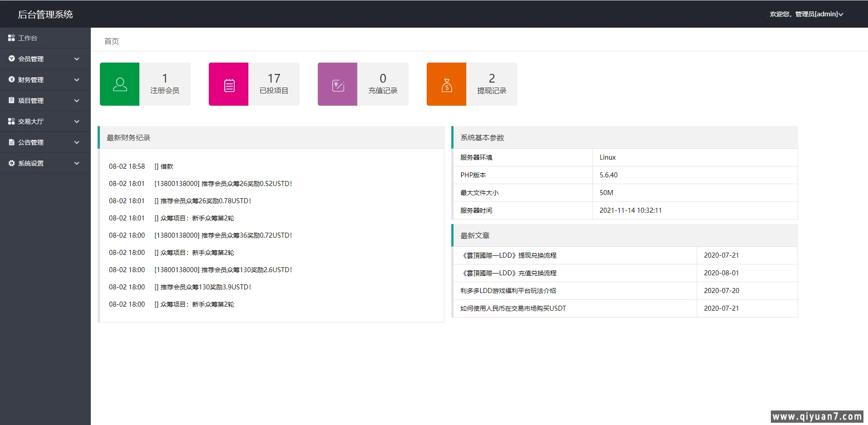Click the pink invested projects clipboard icon

(x=228, y=84)
